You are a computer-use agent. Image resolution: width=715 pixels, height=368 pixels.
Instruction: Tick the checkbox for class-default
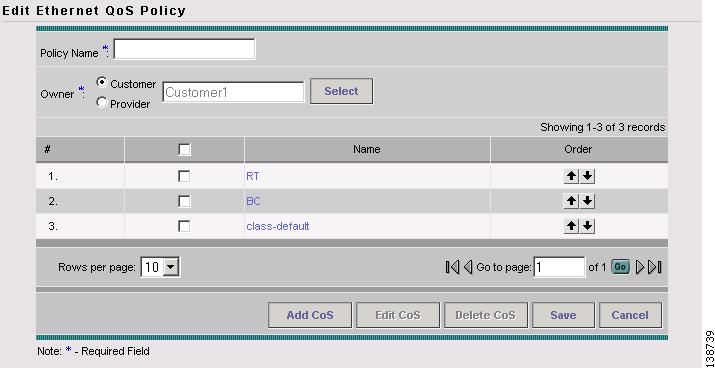pos(184,226)
